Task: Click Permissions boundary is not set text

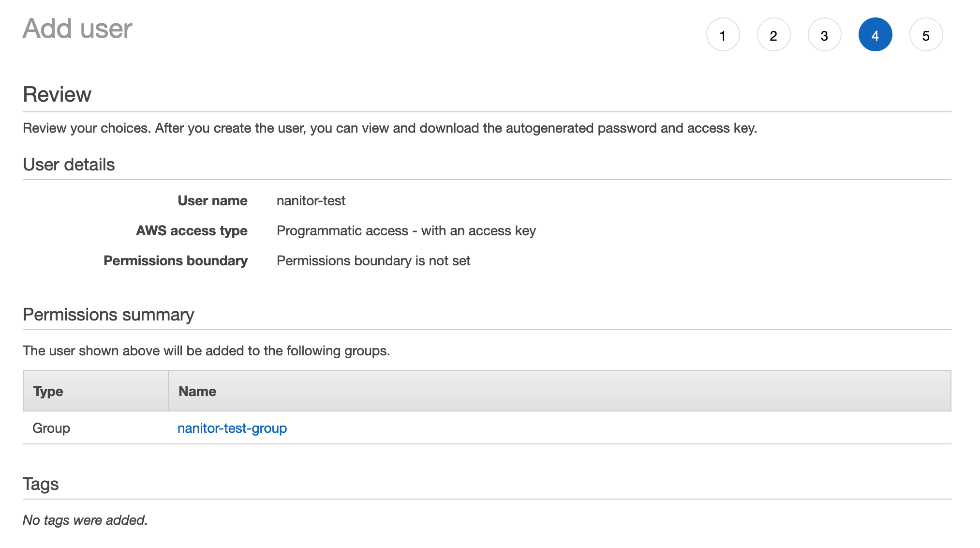Action: click(x=373, y=261)
